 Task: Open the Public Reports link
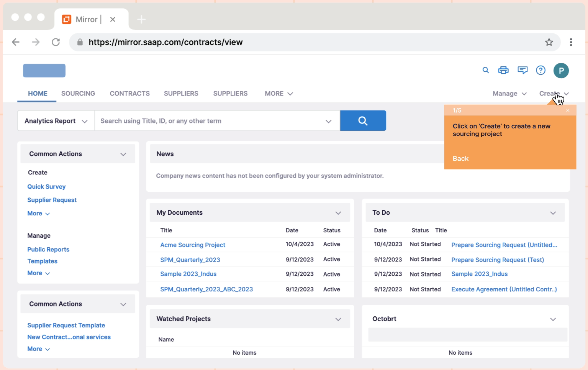click(x=48, y=249)
